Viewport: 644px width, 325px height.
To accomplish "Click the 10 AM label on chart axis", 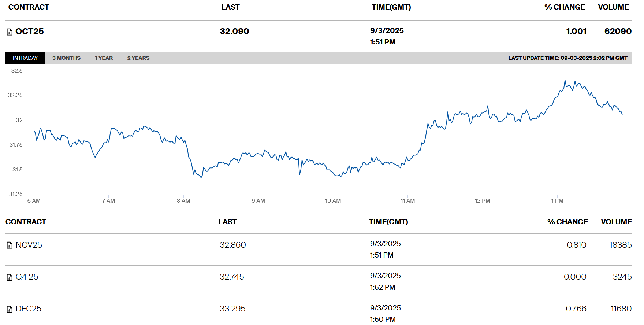I will click(333, 201).
